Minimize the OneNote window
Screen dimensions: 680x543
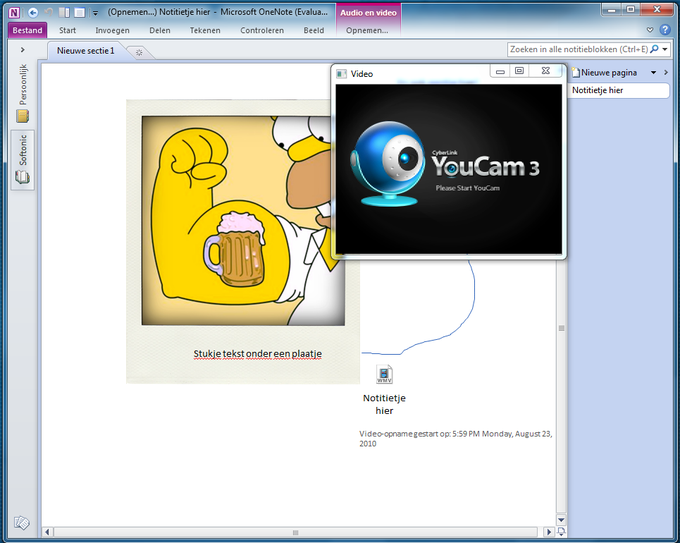point(611,9)
